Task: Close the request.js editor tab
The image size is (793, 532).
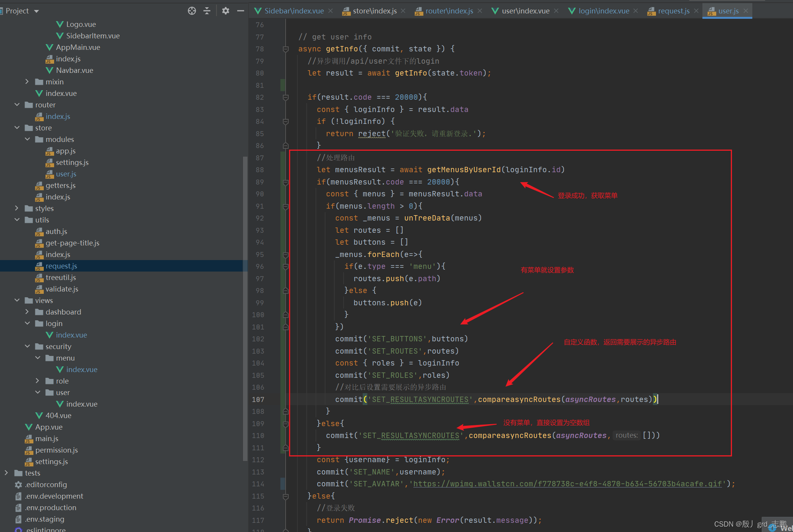Action: [696, 11]
